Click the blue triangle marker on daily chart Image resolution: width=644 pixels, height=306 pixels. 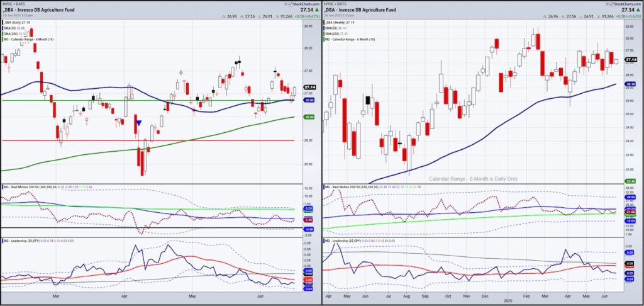138,123
